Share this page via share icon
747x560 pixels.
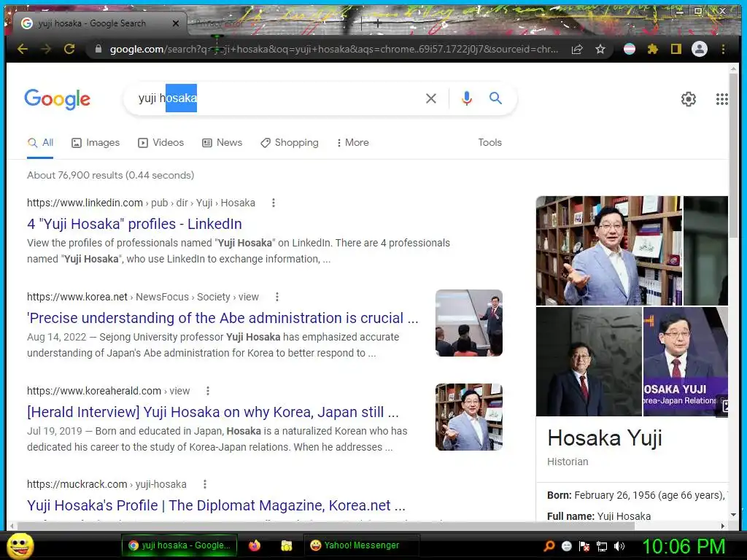577,49
